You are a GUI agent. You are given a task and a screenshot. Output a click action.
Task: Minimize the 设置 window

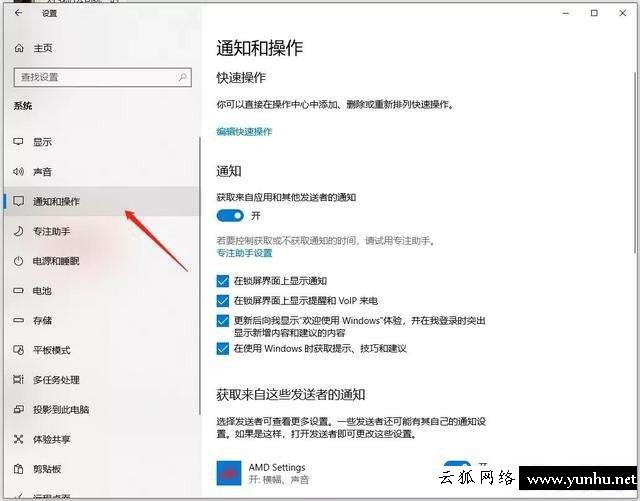click(566, 13)
